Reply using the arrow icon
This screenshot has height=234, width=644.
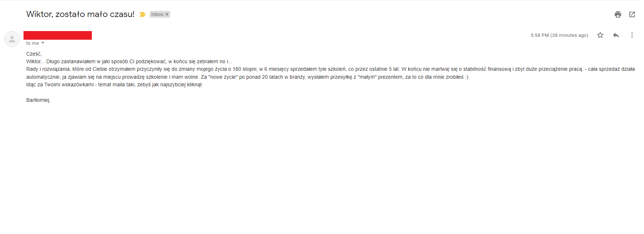tap(616, 35)
